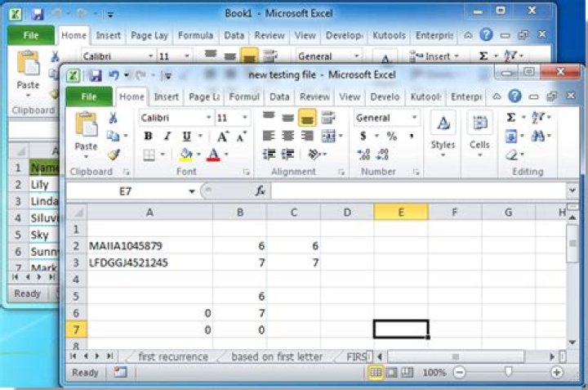Open the Calibri font name dropdown
The image size is (588, 390).
point(207,118)
